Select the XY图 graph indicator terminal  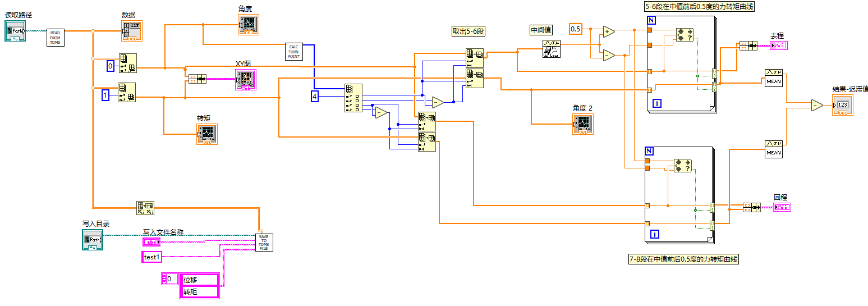pyautogui.click(x=245, y=80)
